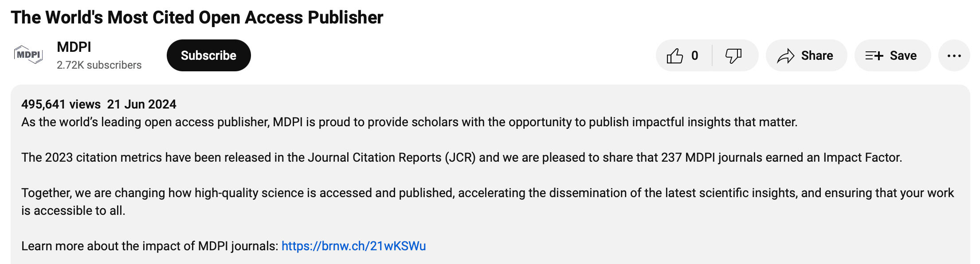Open the MDPI channel name link
The image size is (980, 264).
click(74, 47)
